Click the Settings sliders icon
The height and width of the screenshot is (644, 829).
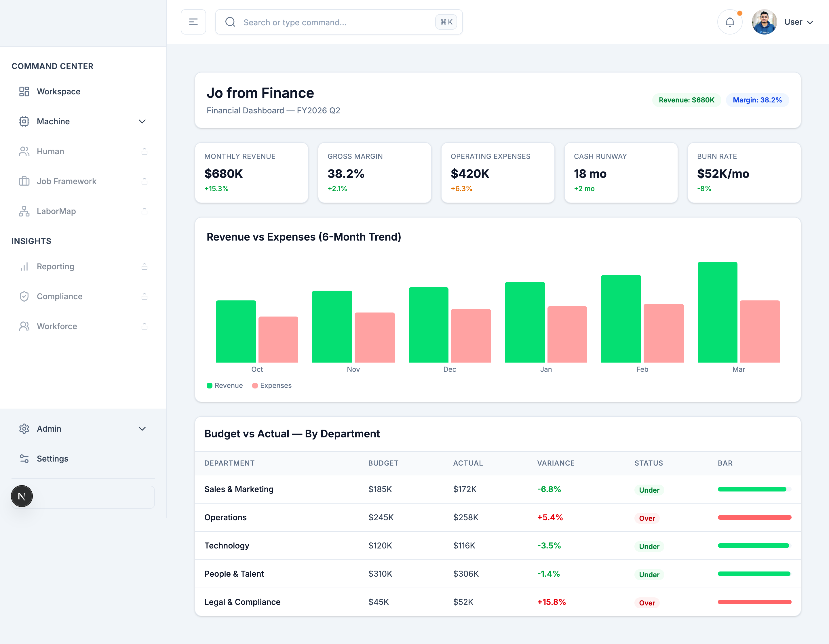coord(24,459)
